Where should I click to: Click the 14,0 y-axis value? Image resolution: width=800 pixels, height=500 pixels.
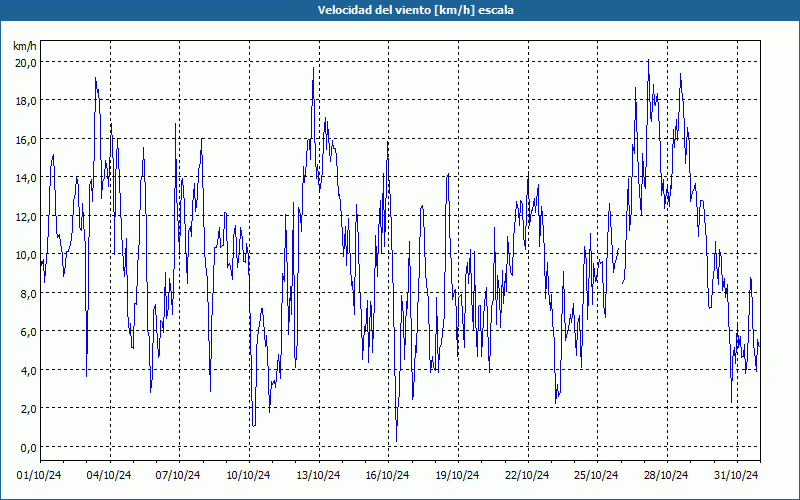click(26, 178)
